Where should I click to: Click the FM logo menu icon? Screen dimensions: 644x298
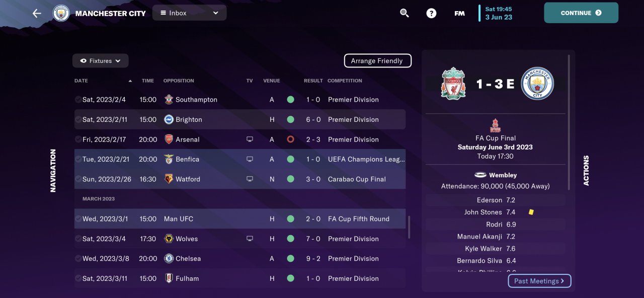(x=459, y=13)
